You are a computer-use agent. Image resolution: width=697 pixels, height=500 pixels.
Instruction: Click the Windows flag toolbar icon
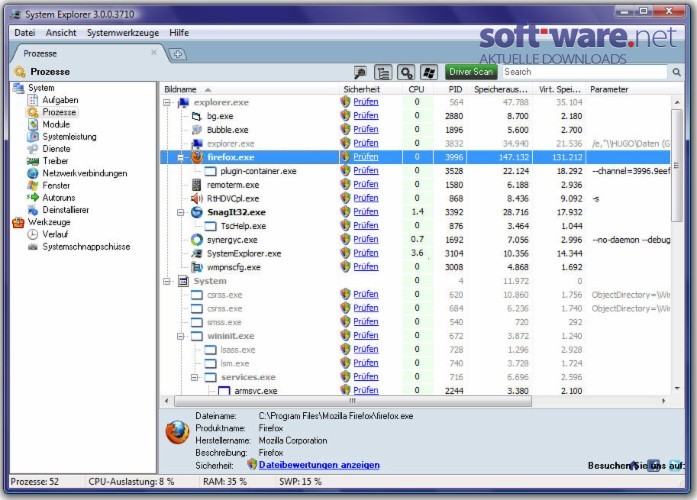(429, 72)
